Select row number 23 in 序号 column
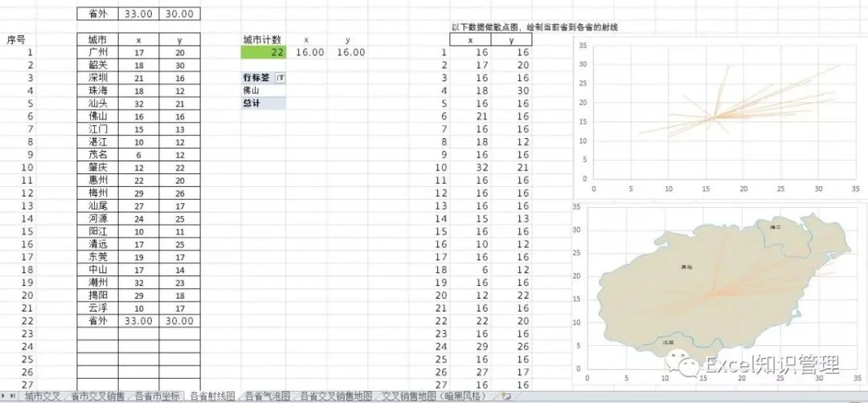The image size is (868, 403). 28,333
